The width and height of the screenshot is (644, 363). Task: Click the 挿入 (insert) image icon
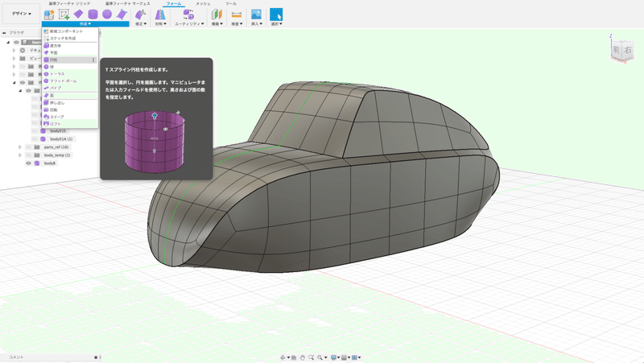256,14
